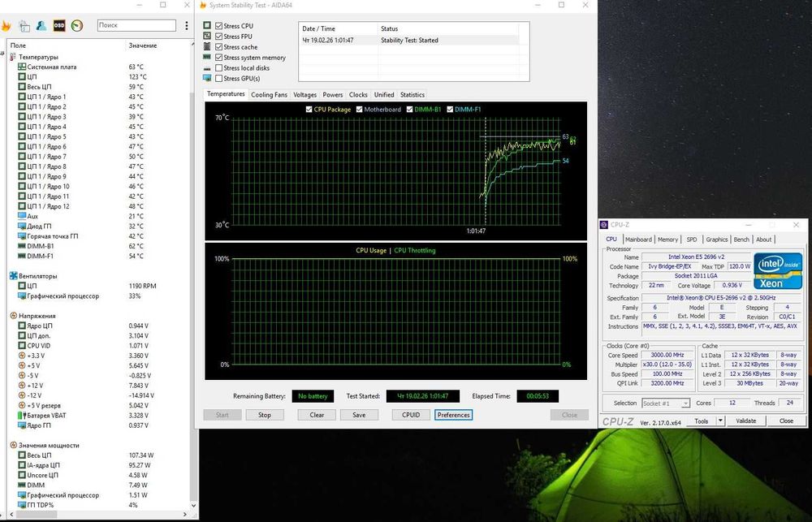Click the thermometer icon of Температуры section
The image size is (812, 522).
(13, 57)
